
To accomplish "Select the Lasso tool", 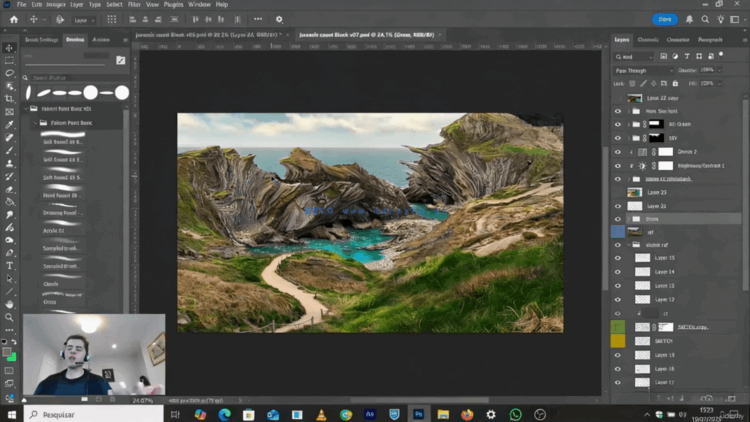I will tap(10, 73).
